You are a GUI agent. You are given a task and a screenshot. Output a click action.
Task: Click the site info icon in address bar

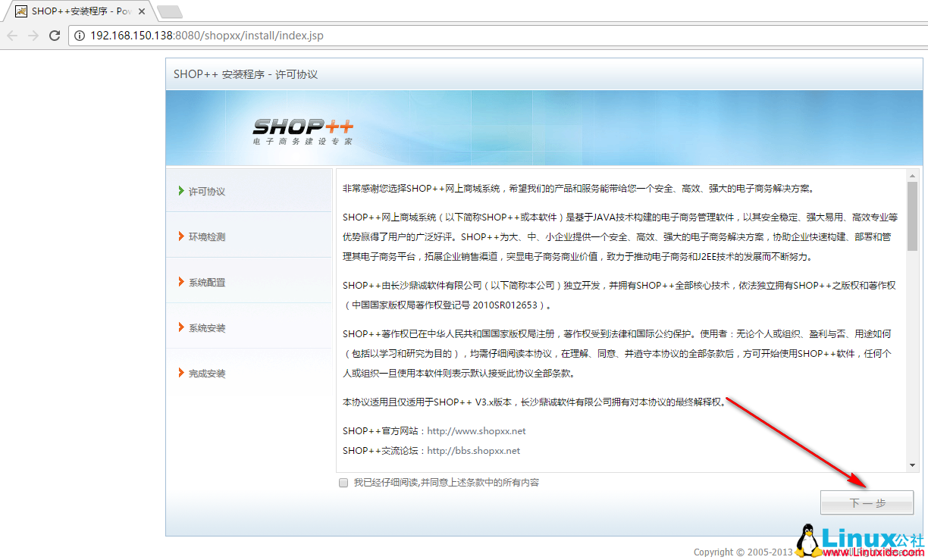pyautogui.click(x=80, y=36)
